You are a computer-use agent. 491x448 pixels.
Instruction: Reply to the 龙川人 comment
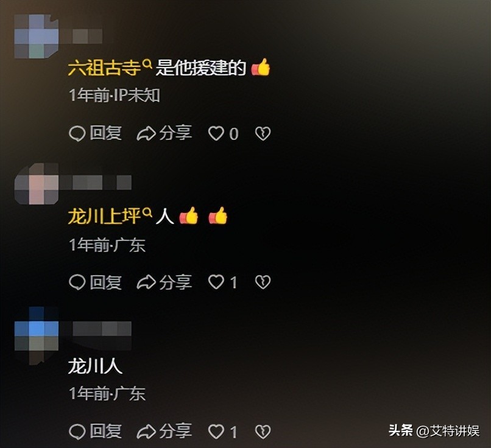coord(95,431)
